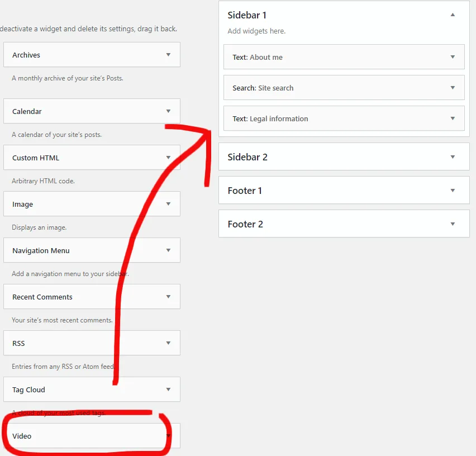Expand the Calendar widget arrow
The height and width of the screenshot is (456, 476).
(168, 111)
